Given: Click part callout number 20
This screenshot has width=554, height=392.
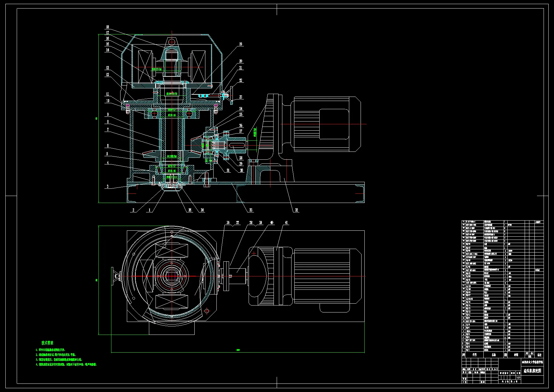Looking at the screenshot, I should pos(241,61).
